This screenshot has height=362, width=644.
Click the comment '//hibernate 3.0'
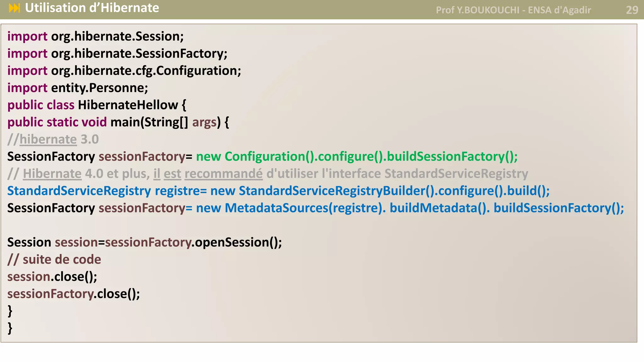[53, 139]
